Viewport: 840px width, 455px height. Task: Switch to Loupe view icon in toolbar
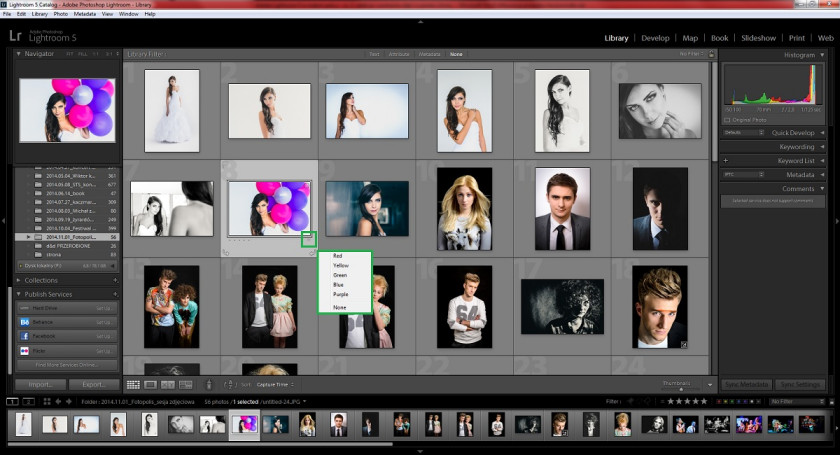point(151,385)
